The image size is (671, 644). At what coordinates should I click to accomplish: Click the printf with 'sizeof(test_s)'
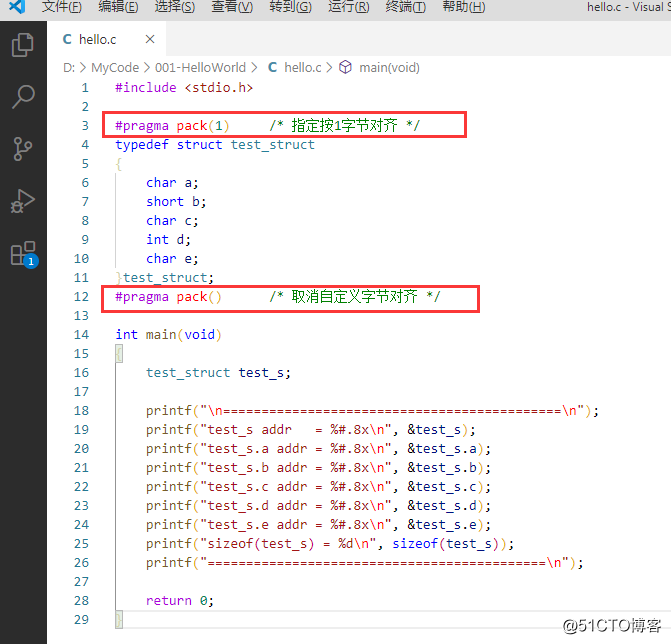point(330,544)
